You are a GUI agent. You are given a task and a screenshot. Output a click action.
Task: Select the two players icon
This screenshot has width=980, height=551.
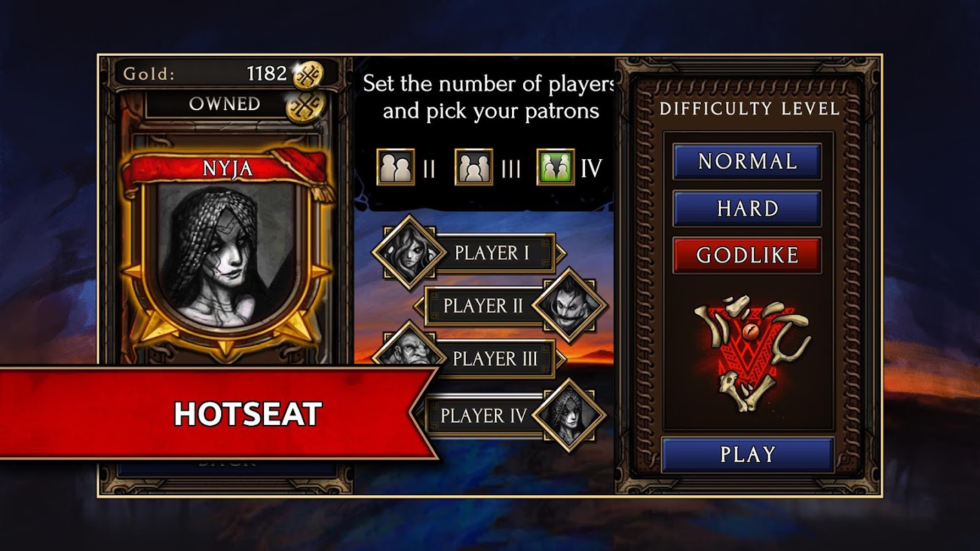(396, 167)
